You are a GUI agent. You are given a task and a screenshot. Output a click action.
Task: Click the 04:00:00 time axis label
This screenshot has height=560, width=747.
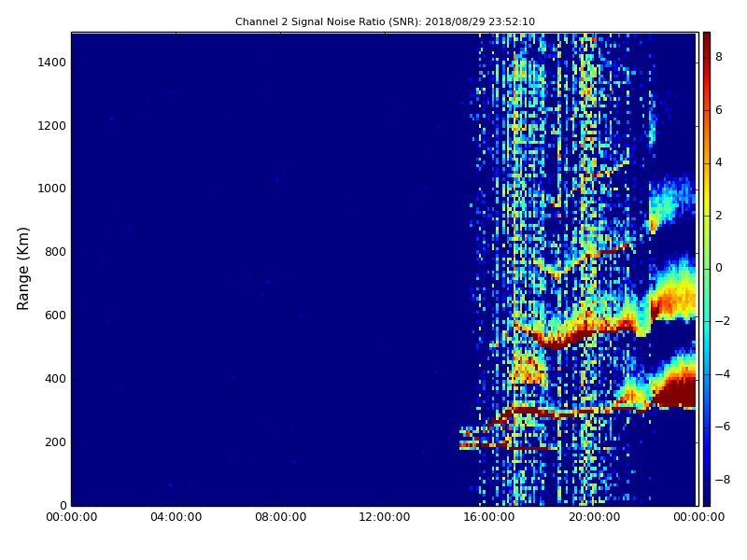click(176, 517)
